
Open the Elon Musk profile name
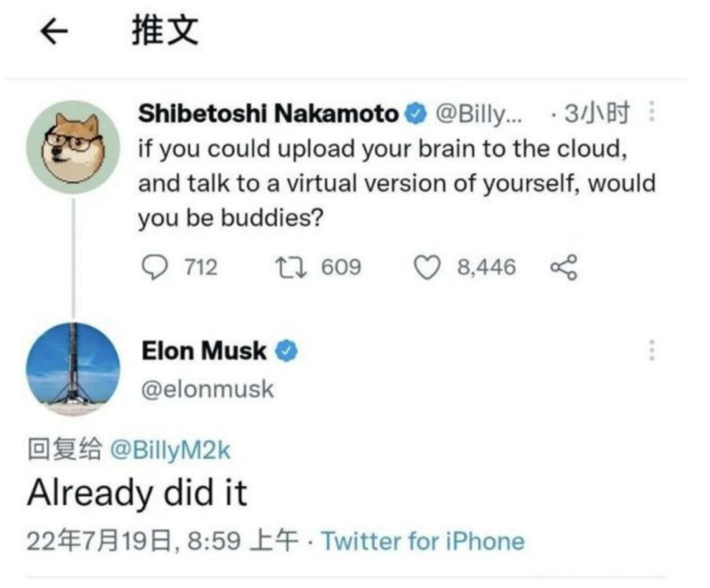click(204, 351)
